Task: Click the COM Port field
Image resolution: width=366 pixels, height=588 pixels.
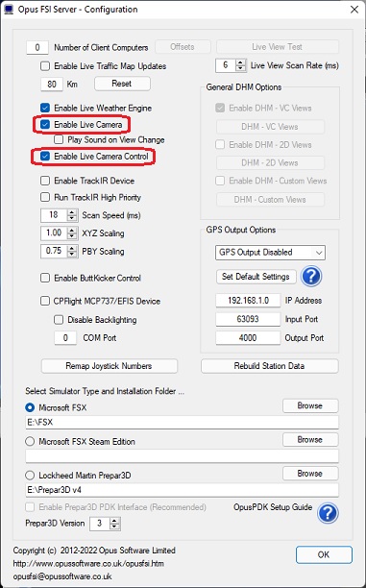Action: click(x=65, y=338)
